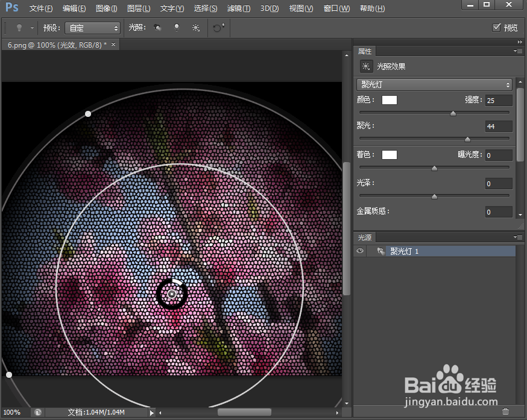Add a new infinite light
Screen dimensions: 527x420
pyautogui.click(x=195, y=28)
